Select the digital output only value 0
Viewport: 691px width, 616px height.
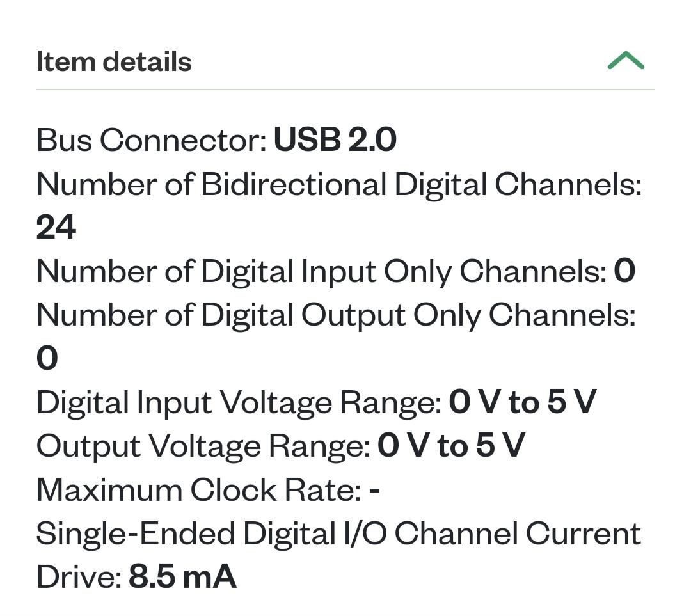tap(47, 358)
